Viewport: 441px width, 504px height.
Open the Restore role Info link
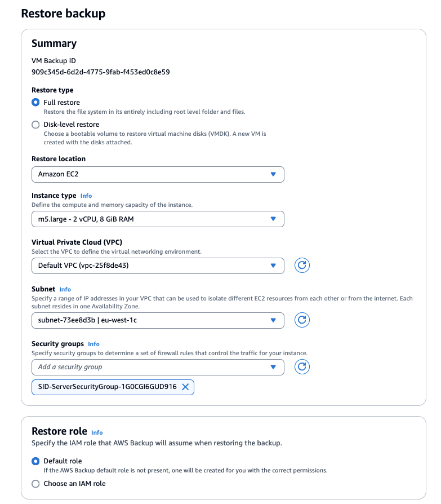pos(97,432)
